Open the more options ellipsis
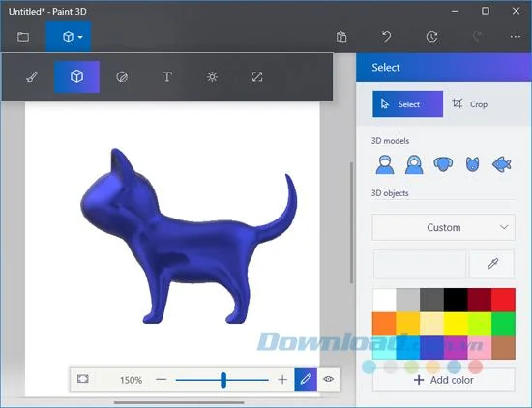This screenshot has width=532, height=408. pos(516,37)
